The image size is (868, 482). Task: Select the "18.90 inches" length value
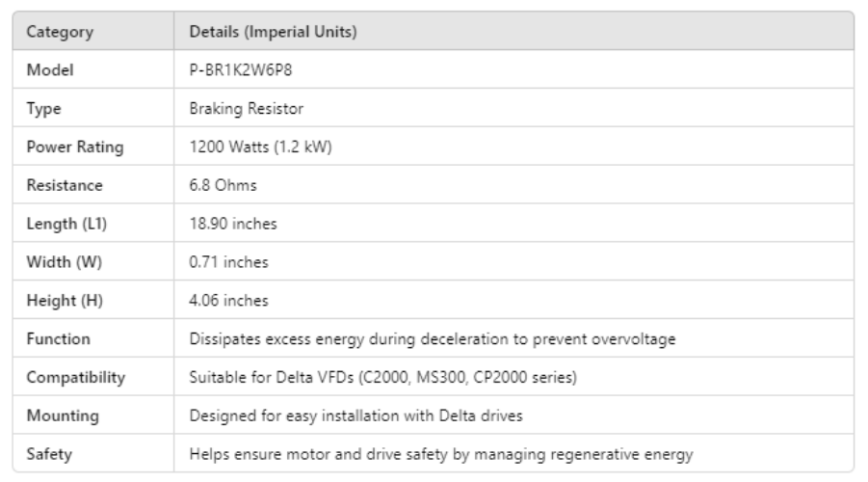pyautogui.click(x=233, y=224)
